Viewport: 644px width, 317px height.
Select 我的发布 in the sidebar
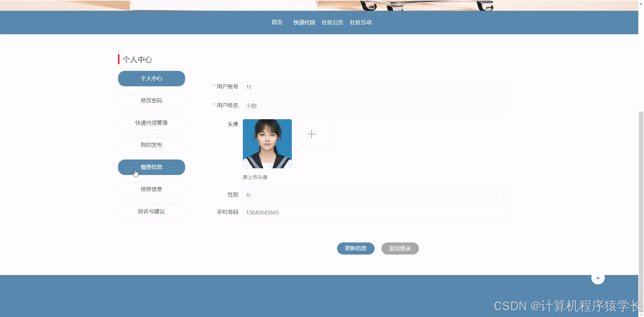click(151, 145)
